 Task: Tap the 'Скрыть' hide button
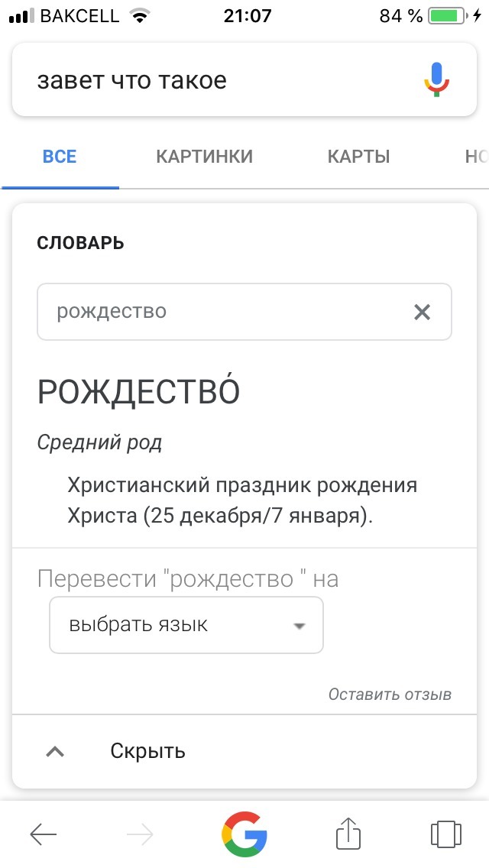[148, 751]
